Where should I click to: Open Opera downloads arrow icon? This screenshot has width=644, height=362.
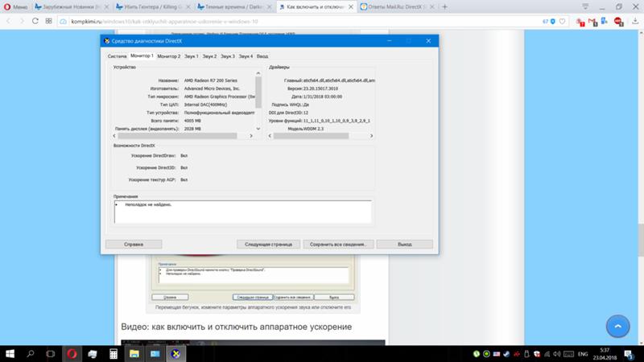(635, 22)
